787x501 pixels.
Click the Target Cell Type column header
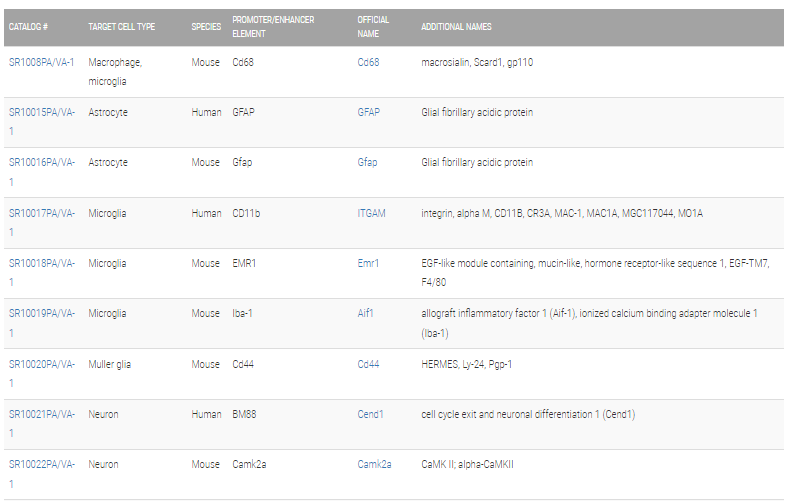[121, 27]
